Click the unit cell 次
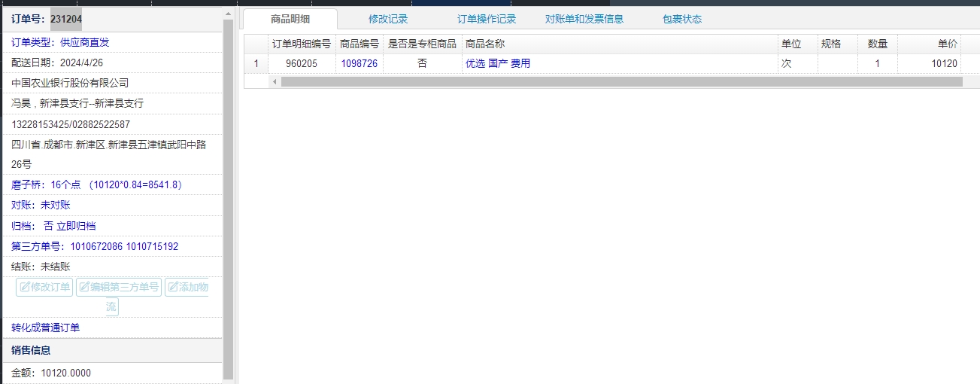Viewport: 980px width, 384px height. tap(797, 64)
